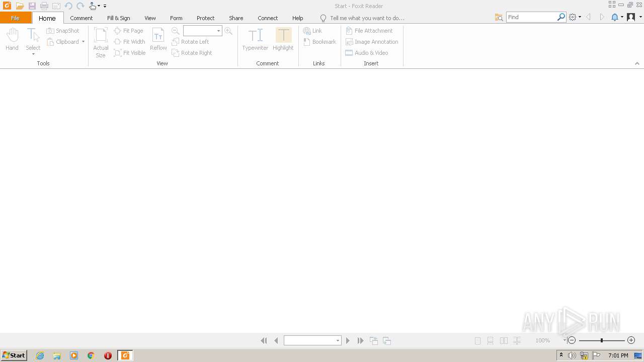Switch to the Share tab

point(236,18)
